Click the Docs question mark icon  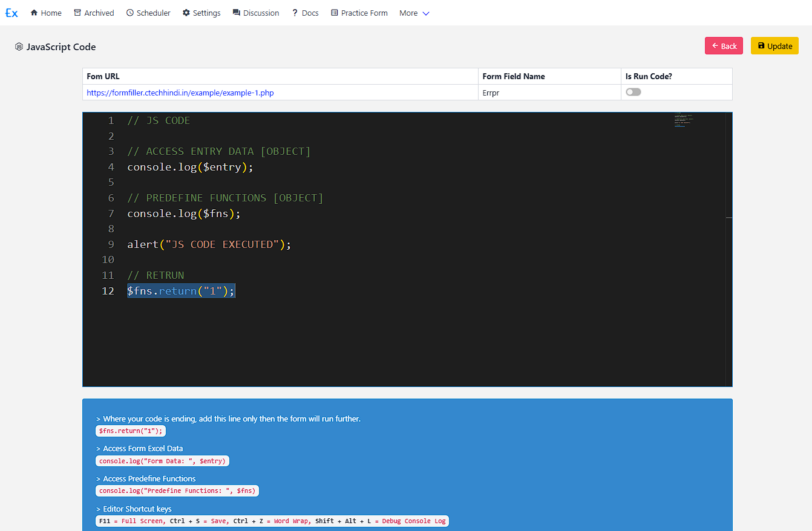[295, 13]
